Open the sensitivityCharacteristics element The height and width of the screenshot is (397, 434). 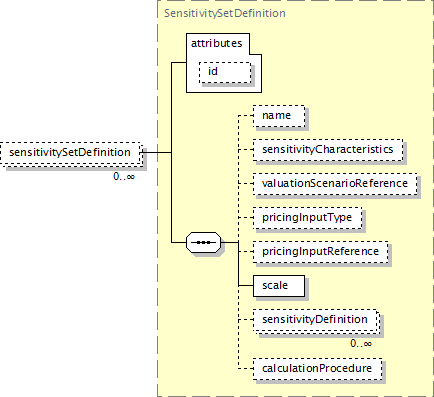click(x=328, y=150)
